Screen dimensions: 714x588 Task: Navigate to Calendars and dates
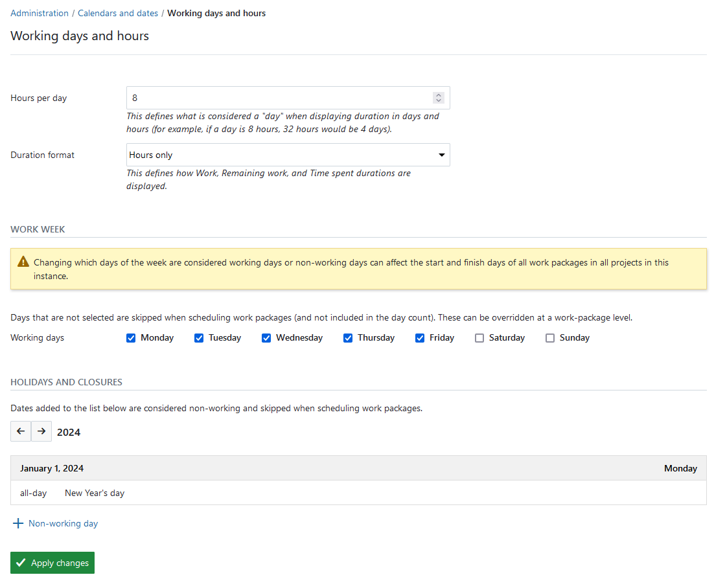point(117,13)
